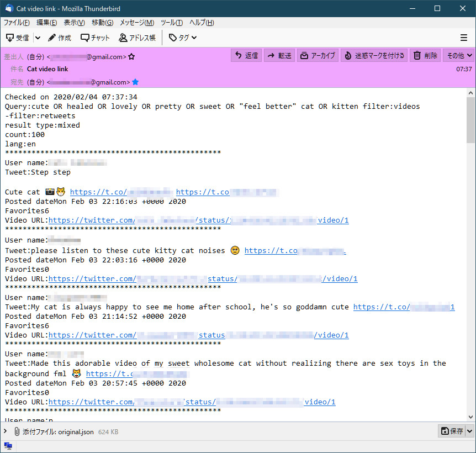Open the 表示(V) menu

75,23
